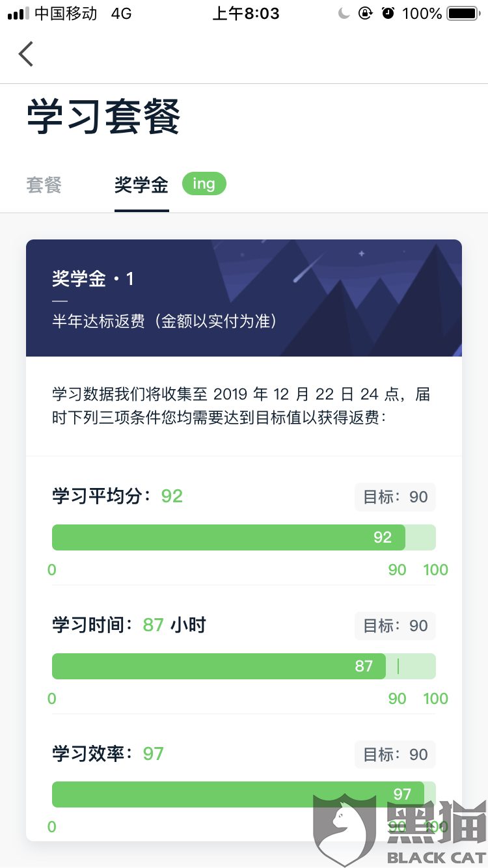Tap the 学习套餐 page title

pos(103,117)
